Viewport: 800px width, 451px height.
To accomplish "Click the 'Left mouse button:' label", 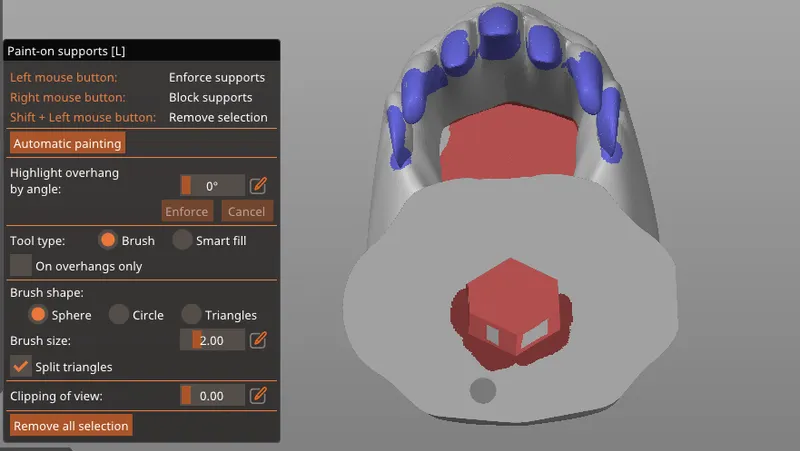I will [x=64, y=78].
